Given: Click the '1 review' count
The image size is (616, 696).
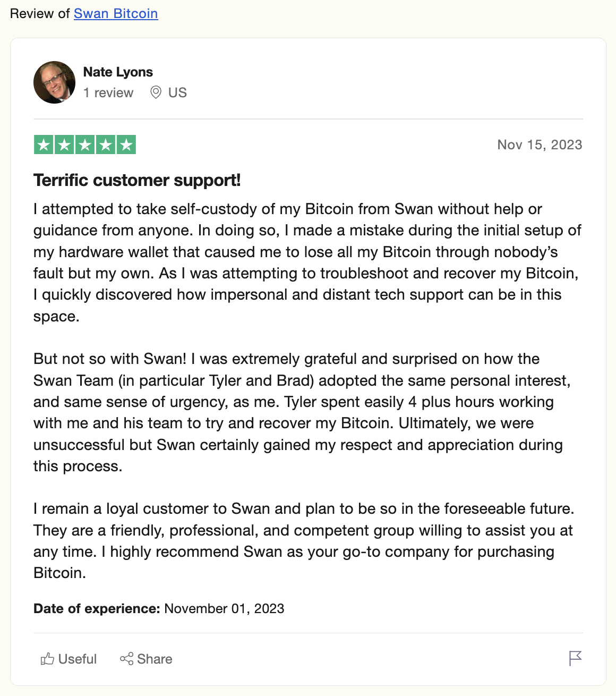Looking at the screenshot, I should click(x=108, y=92).
